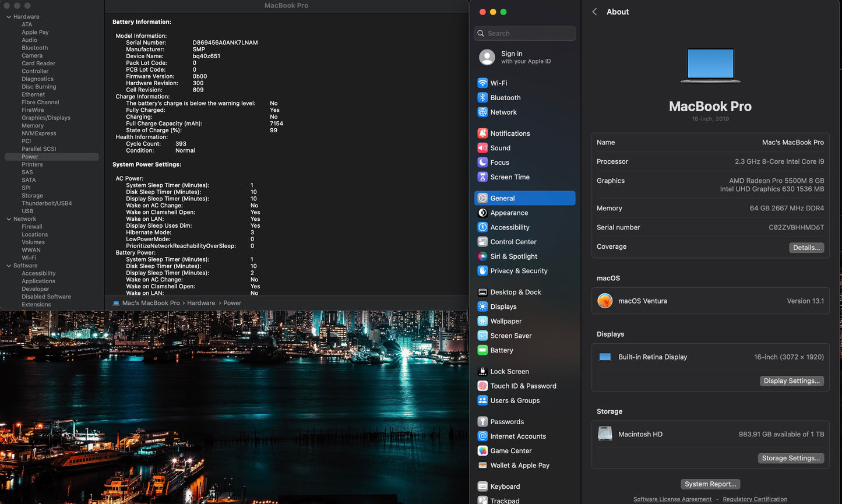Click the System Report button
Image resolution: width=842 pixels, height=504 pixels.
pos(710,484)
